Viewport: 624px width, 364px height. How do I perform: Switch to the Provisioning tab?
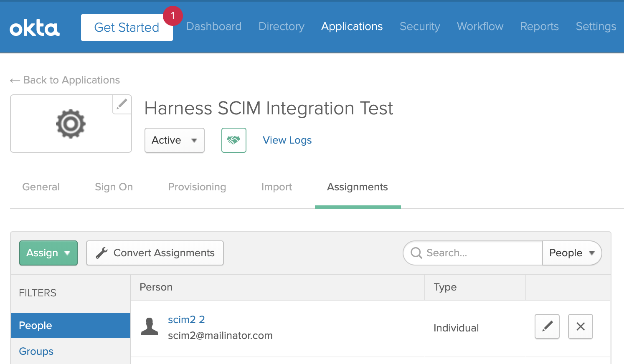tap(197, 187)
